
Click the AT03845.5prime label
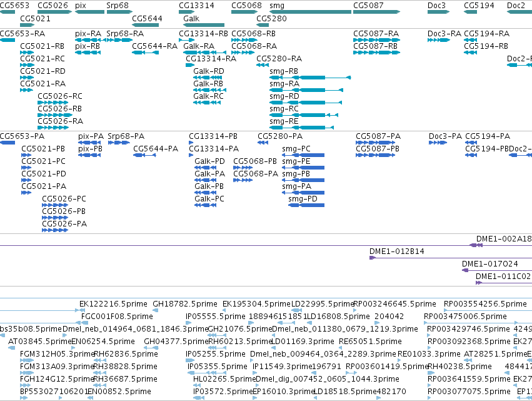tap(39, 341)
